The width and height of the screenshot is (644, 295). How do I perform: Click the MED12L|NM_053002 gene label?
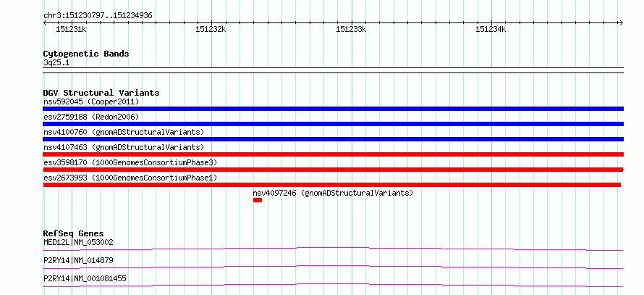[78, 242]
